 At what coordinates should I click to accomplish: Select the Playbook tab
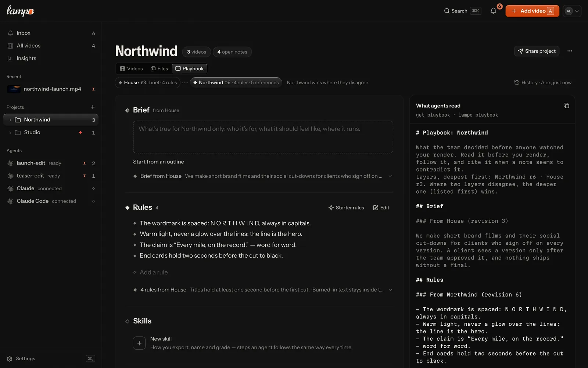tap(189, 69)
